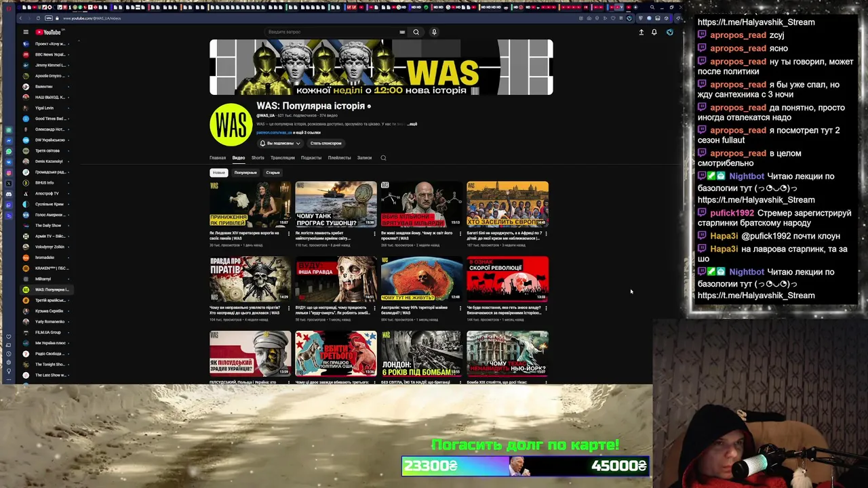868x488 pixels.
Task: Play 'Чому танк програє тушонці?' thumbnail
Action: (x=336, y=204)
